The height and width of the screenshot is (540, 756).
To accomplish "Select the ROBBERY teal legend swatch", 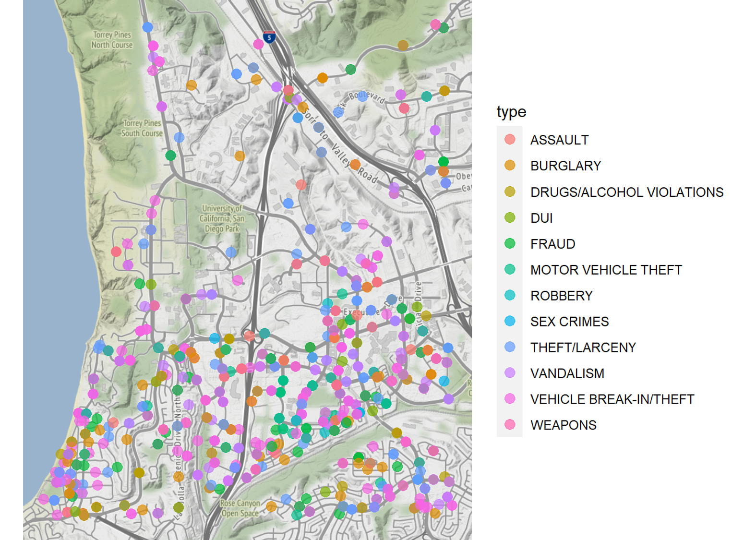I will [510, 296].
